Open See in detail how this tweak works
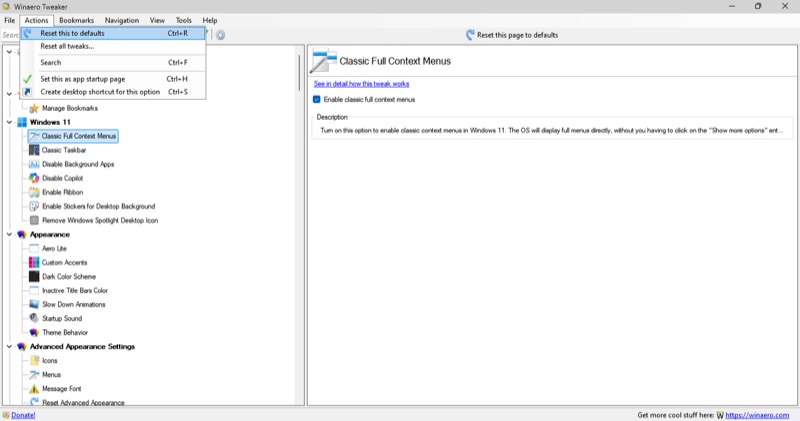 click(x=361, y=84)
